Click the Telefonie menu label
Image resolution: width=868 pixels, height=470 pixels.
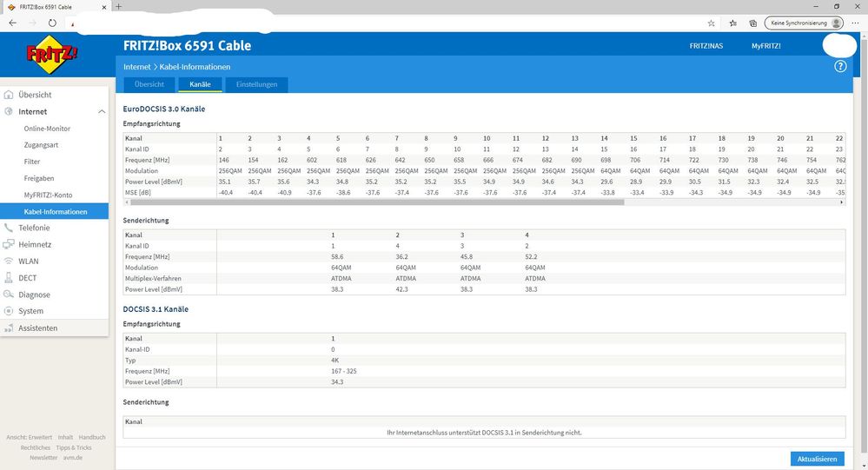34,228
